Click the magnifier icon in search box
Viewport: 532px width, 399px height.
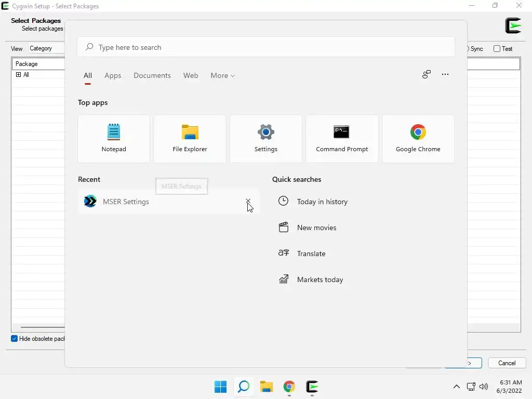pos(89,47)
